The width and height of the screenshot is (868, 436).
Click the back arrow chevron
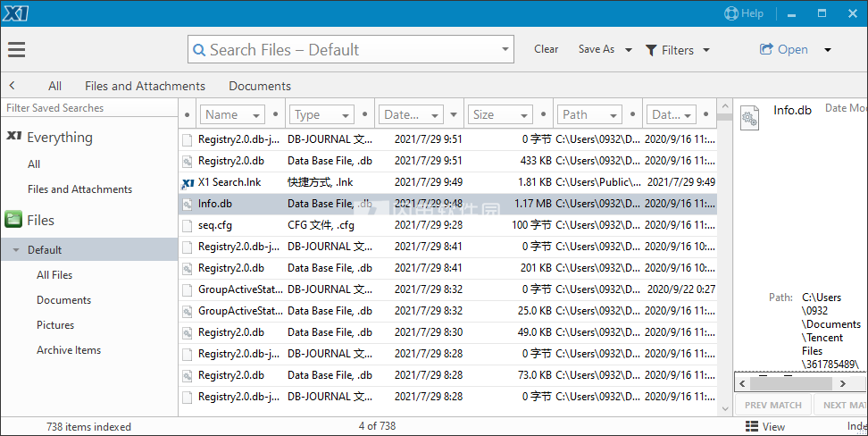click(x=13, y=85)
